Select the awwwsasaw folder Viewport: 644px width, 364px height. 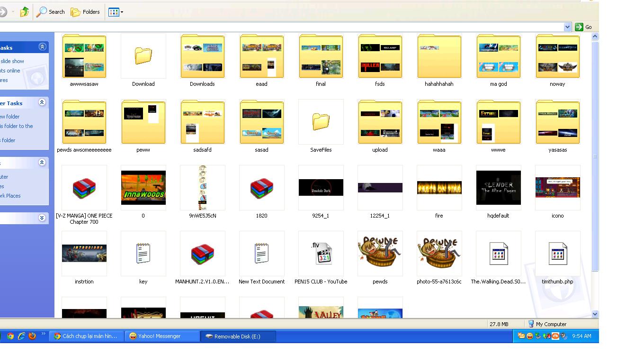point(84,61)
